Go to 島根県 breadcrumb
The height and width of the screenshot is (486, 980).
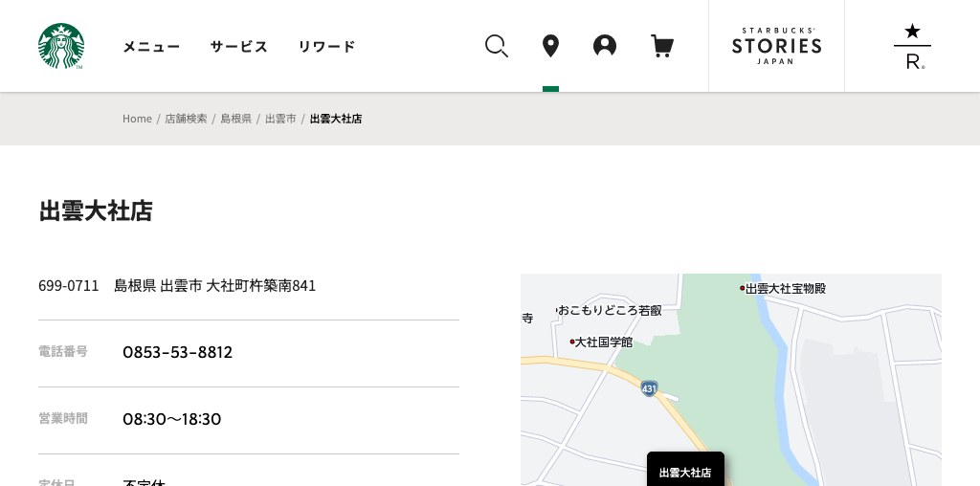pos(235,119)
